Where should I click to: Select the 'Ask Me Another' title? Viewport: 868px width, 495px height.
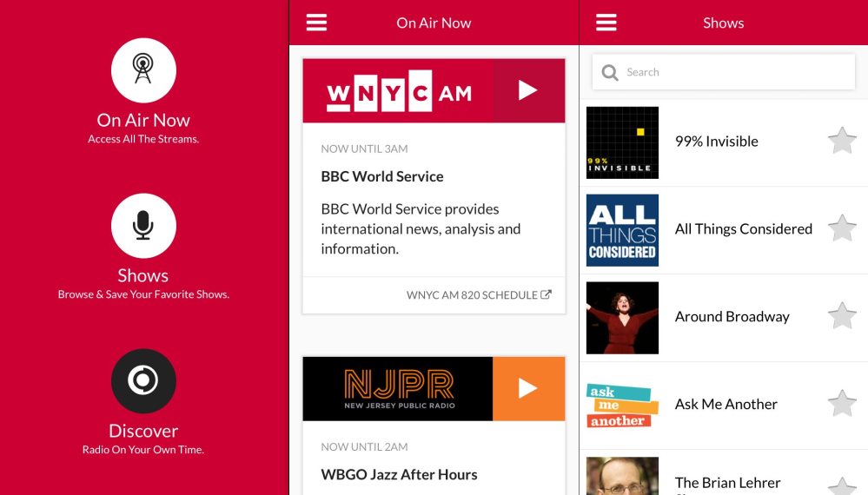(726, 405)
